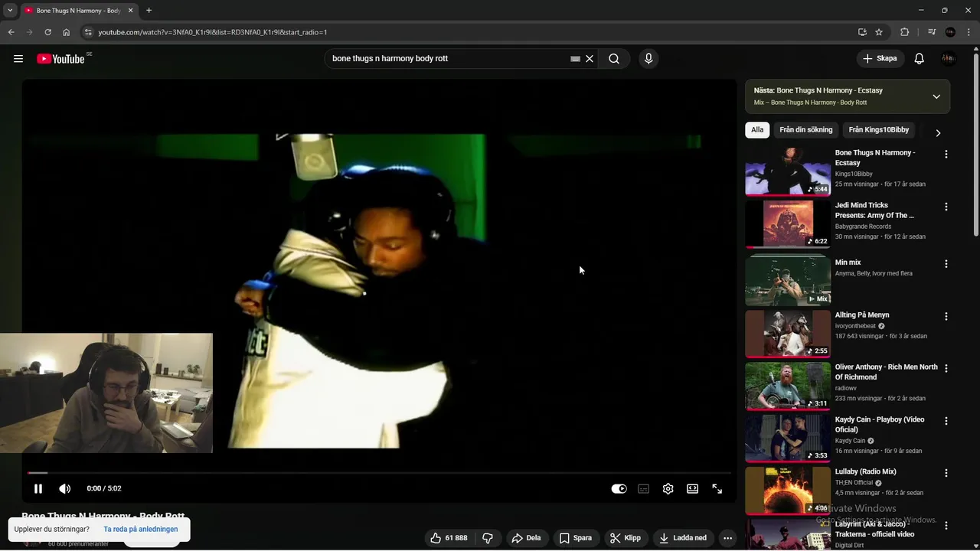The image size is (980, 551).
Task: Open the Chrome three-dot menu
Action: pos(969,32)
